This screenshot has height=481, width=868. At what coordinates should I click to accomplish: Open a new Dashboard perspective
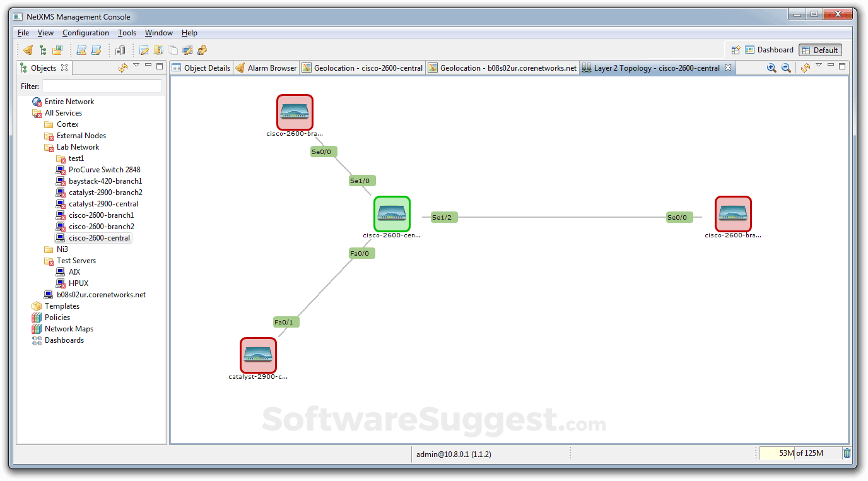click(736, 49)
